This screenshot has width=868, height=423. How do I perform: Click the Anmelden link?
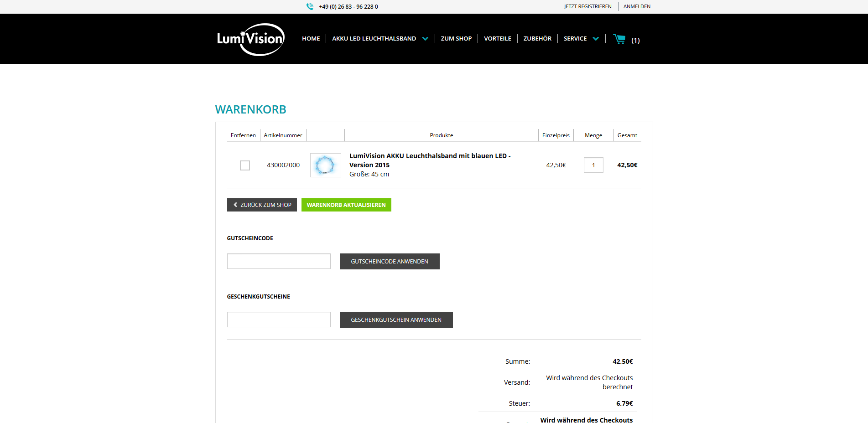pyautogui.click(x=637, y=6)
